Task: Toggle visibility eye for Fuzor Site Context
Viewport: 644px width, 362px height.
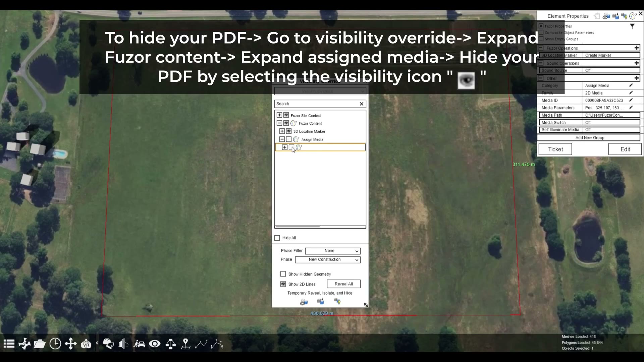Action: [286, 115]
